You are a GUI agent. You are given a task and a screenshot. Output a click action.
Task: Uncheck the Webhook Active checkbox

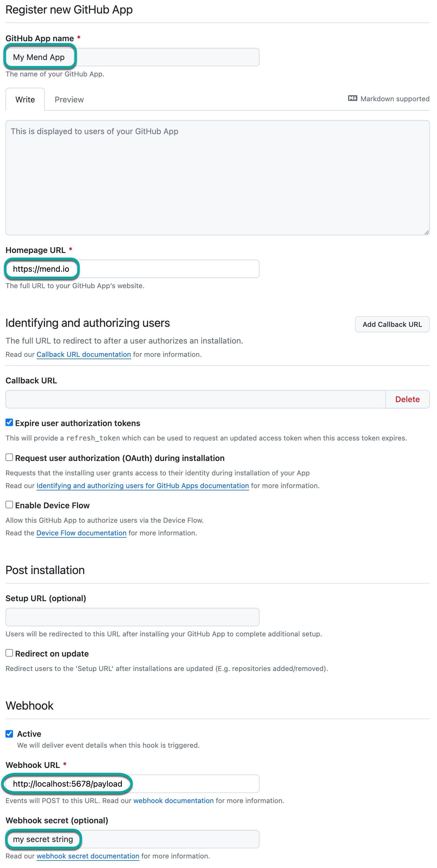(x=10, y=734)
